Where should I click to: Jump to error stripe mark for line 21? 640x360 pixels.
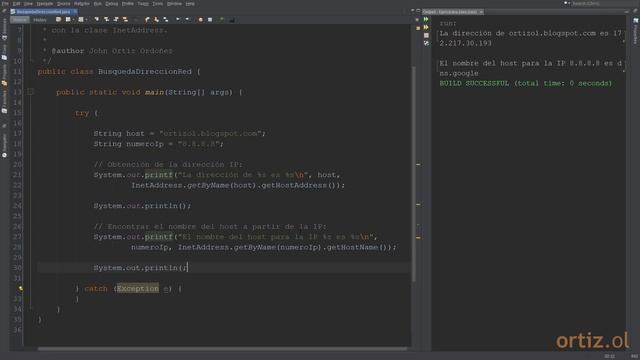418,164
